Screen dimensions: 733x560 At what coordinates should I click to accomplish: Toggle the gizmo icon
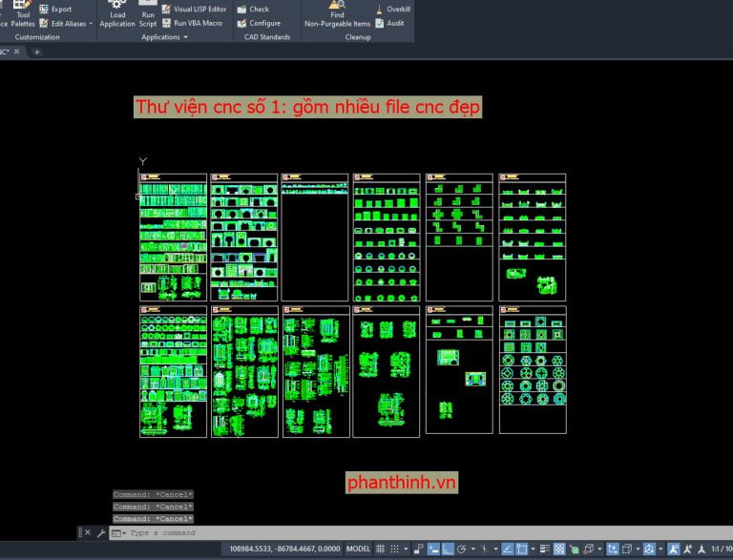[649, 549]
